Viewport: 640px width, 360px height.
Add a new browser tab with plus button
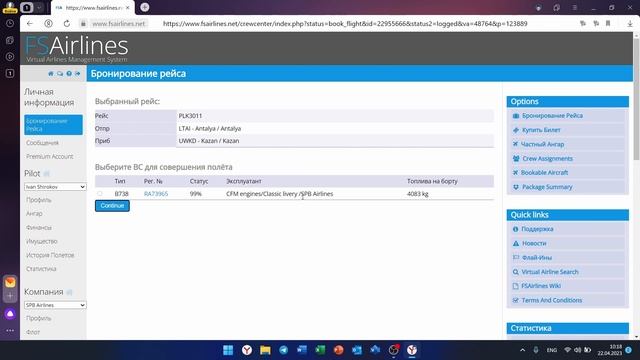[x=144, y=7]
